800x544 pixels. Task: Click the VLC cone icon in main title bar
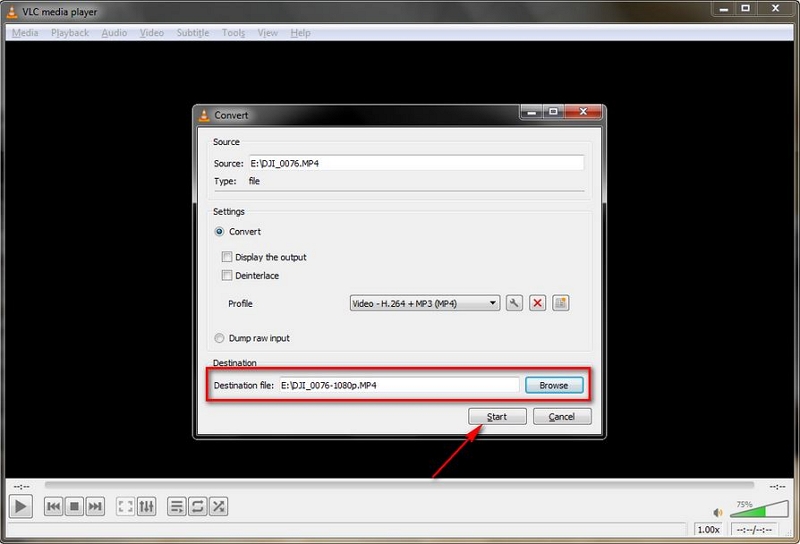(12, 11)
